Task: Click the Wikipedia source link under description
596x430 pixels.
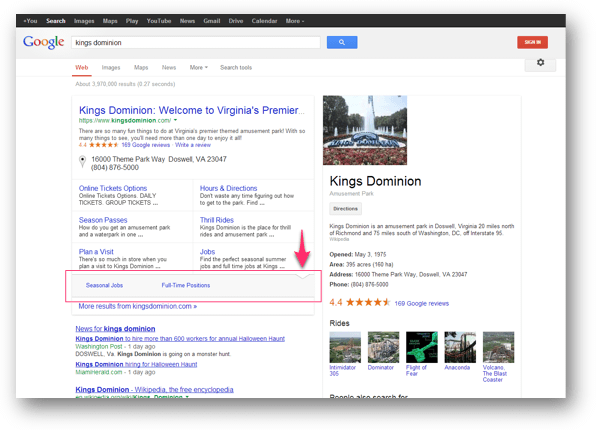Action: (339, 239)
